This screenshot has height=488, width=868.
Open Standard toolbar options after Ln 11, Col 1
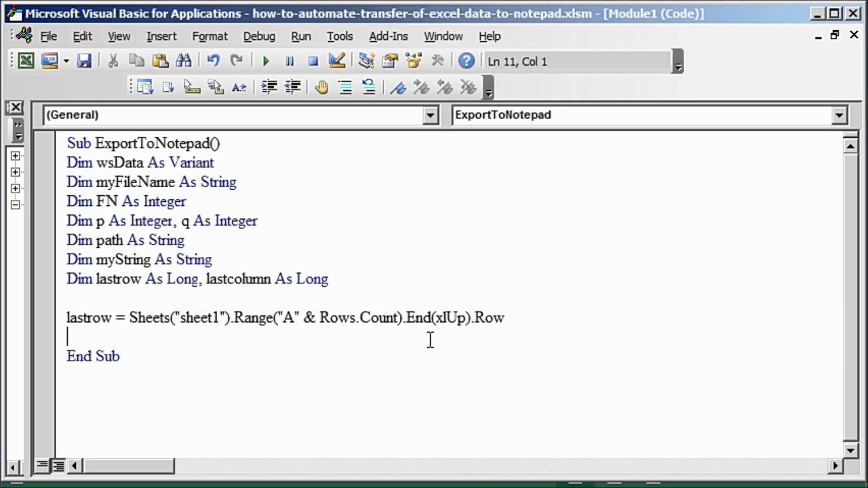678,62
